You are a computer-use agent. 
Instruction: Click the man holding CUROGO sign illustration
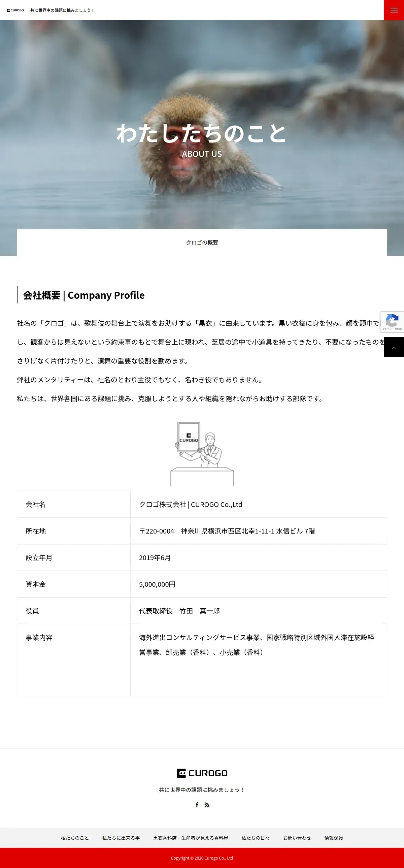coord(202,454)
